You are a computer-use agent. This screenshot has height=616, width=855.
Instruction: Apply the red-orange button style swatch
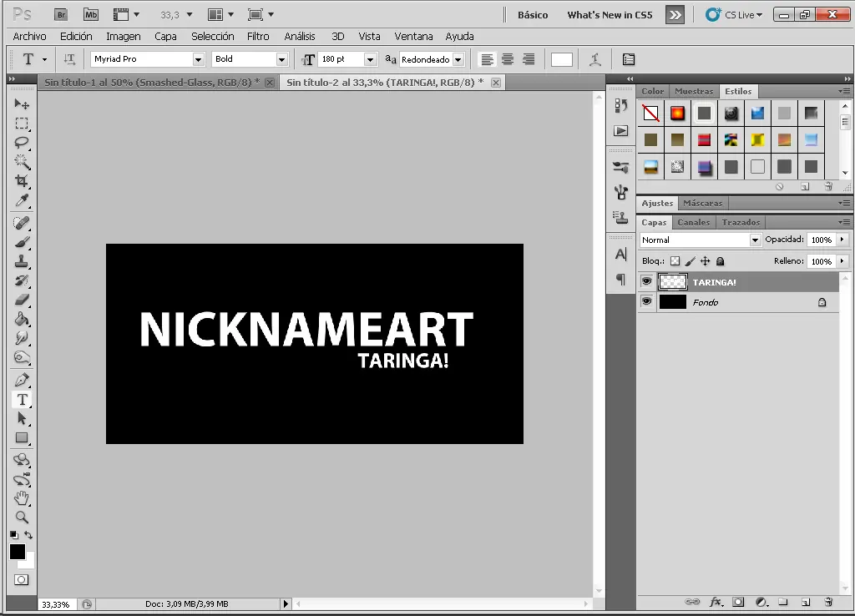(x=677, y=113)
